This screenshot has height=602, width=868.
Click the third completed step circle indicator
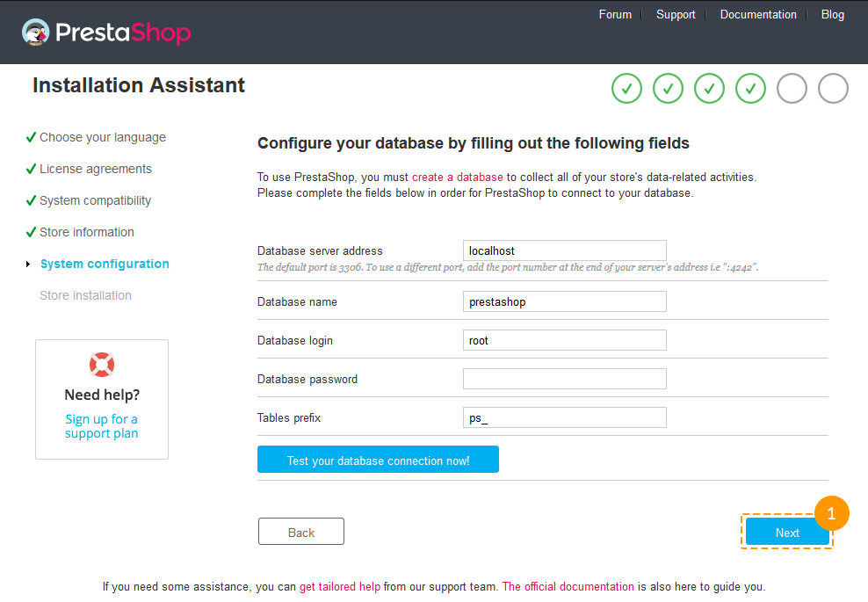[709, 89]
